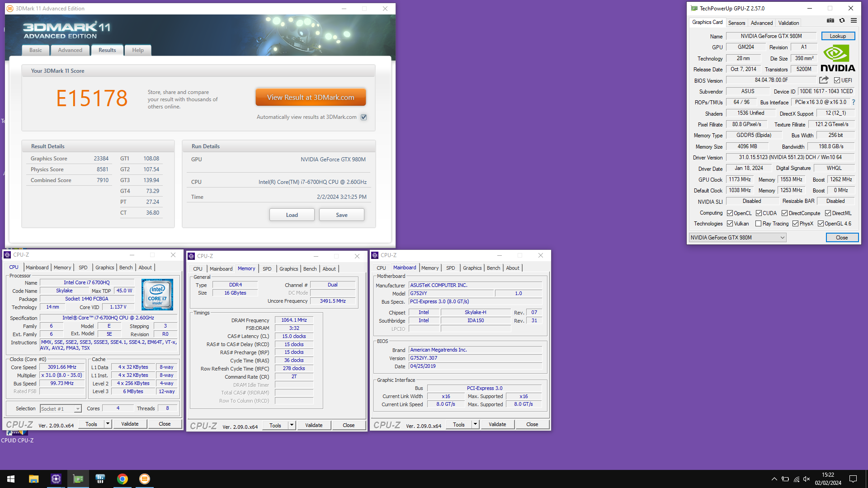Click the Instructions field in CPU-Z

[x=108, y=345]
